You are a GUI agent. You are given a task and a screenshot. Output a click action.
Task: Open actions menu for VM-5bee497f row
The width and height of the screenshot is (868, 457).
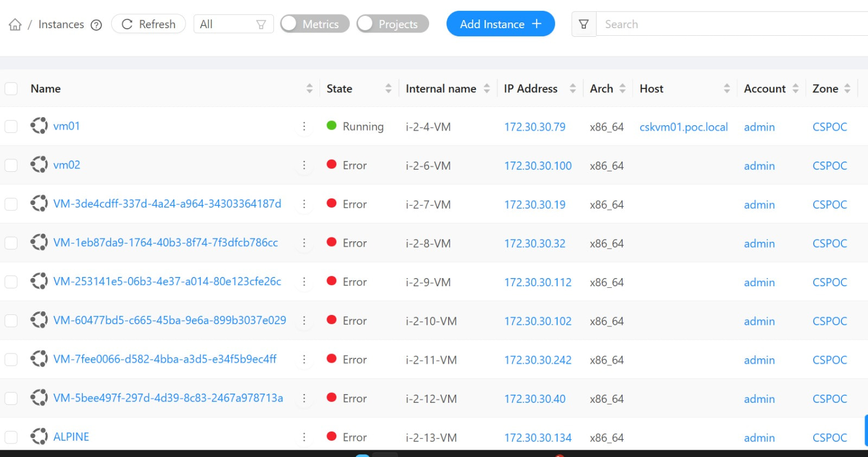pos(304,398)
